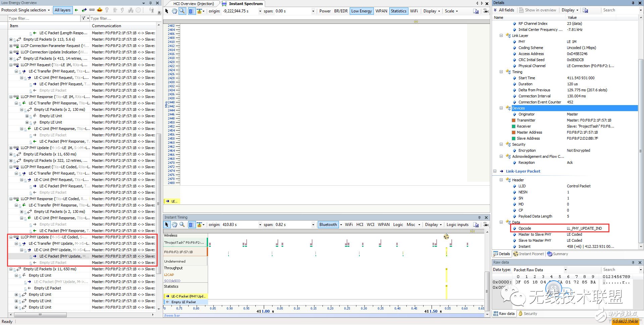The height and width of the screenshot is (325, 644).
Task: Click Show in overview button
Action: (x=538, y=10)
